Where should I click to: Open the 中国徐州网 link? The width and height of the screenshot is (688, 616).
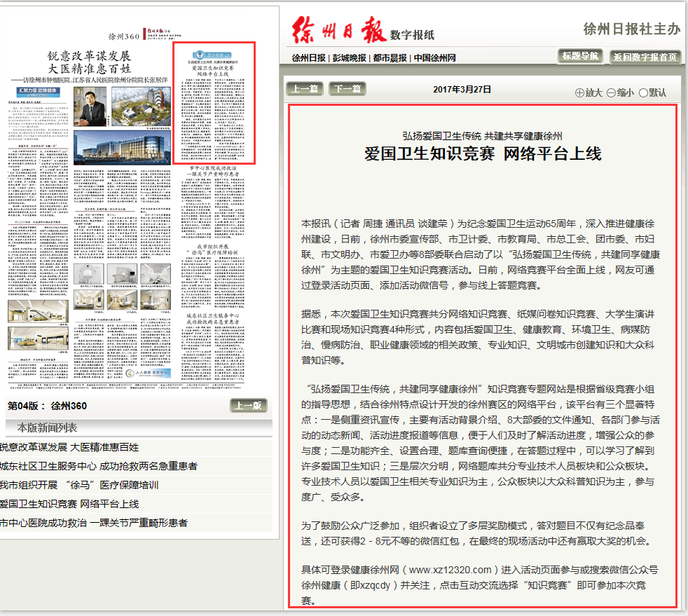coord(434,58)
